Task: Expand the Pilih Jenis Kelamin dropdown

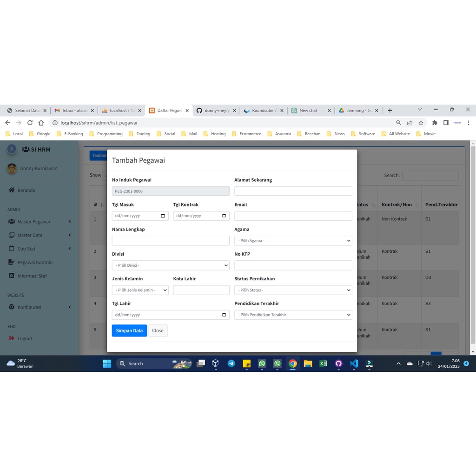Action: [140, 290]
